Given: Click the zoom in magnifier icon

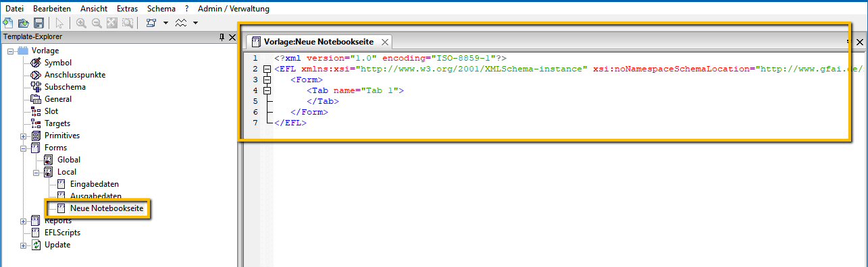Looking at the screenshot, I should [x=80, y=23].
